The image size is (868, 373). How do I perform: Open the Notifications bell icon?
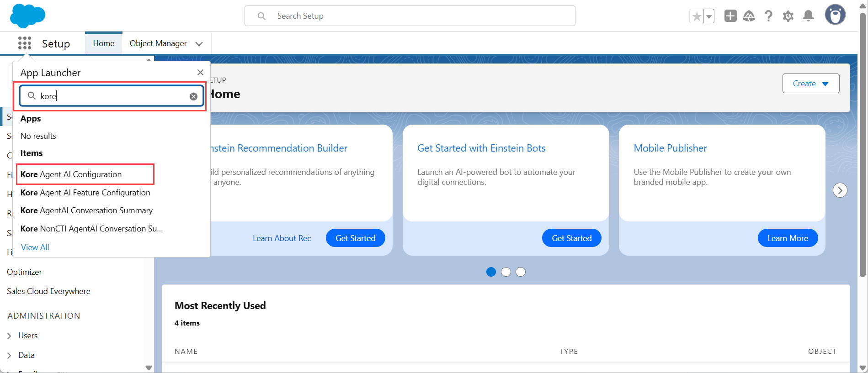click(808, 16)
